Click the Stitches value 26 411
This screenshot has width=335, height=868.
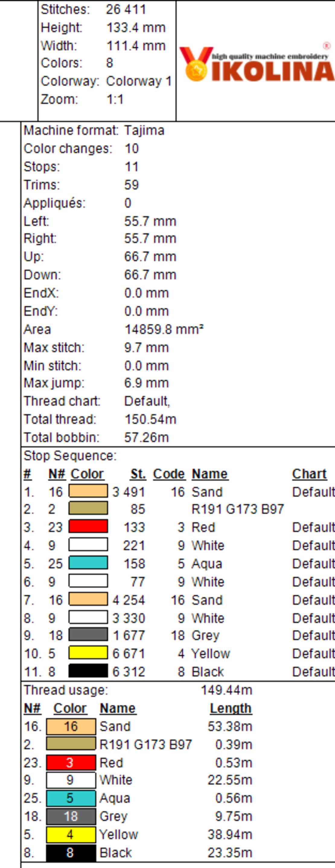[126, 9]
